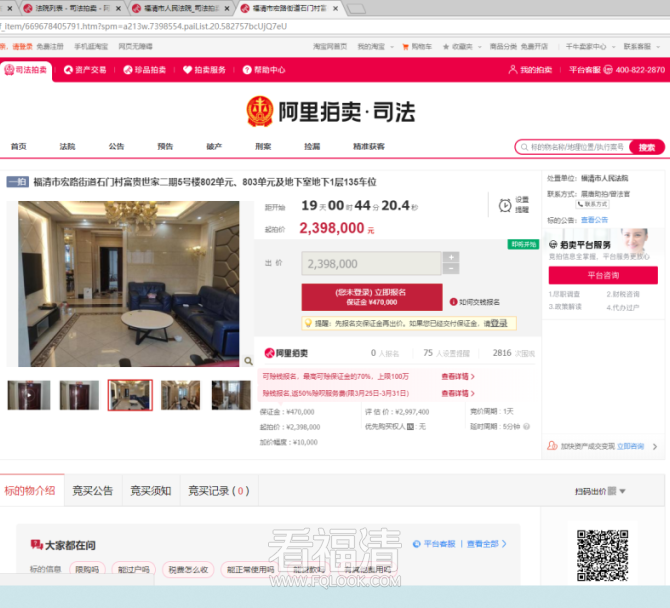Open 拍卖服务 heart icon menu item

pos(204,70)
